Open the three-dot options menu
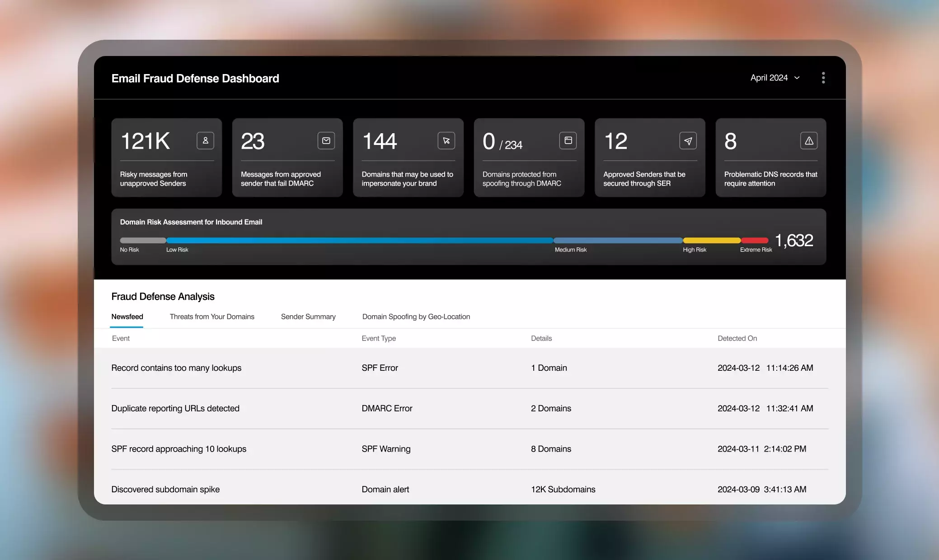This screenshot has height=560, width=939. point(823,78)
